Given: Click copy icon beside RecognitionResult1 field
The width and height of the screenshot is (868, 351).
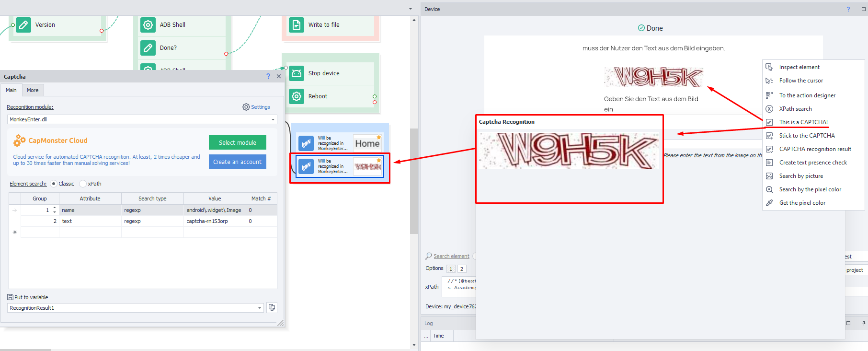Looking at the screenshot, I should 272,307.
